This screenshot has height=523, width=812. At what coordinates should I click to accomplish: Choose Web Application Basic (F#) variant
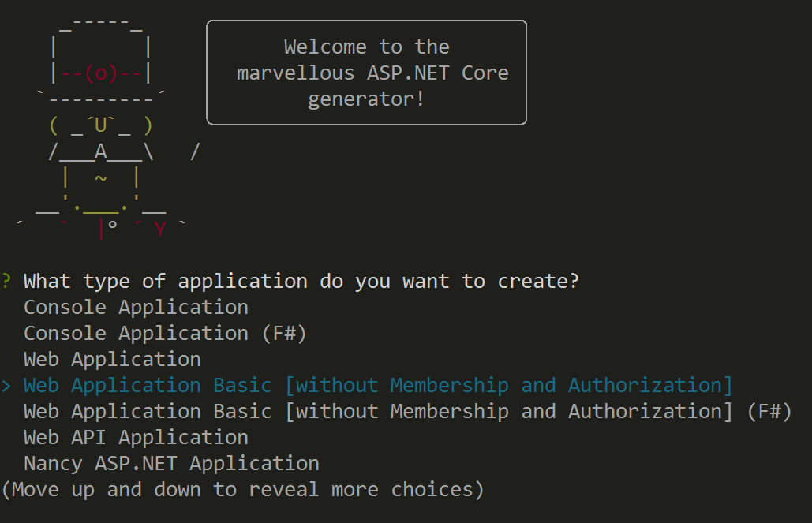(x=407, y=412)
